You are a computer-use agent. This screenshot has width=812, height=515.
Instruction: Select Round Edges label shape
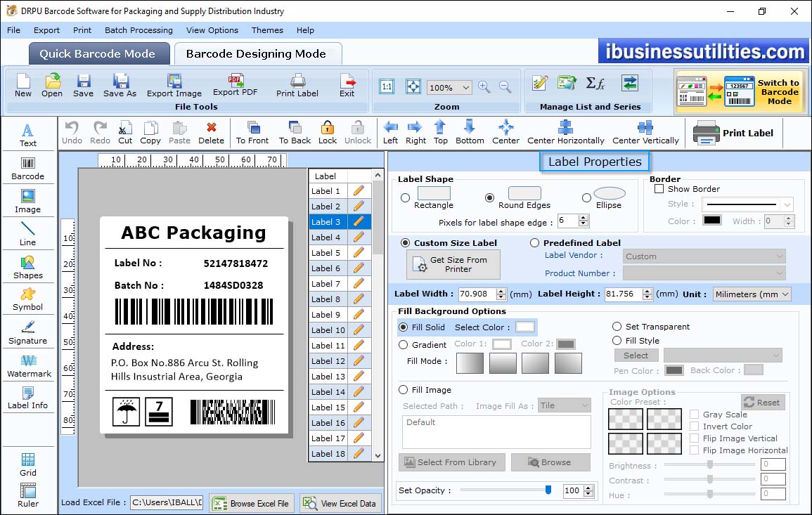[489, 197]
